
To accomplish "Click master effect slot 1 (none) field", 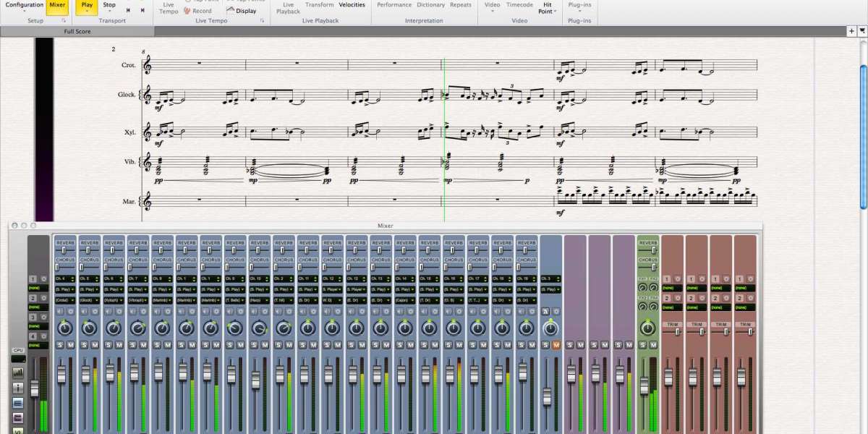I will [x=38, y=288].
